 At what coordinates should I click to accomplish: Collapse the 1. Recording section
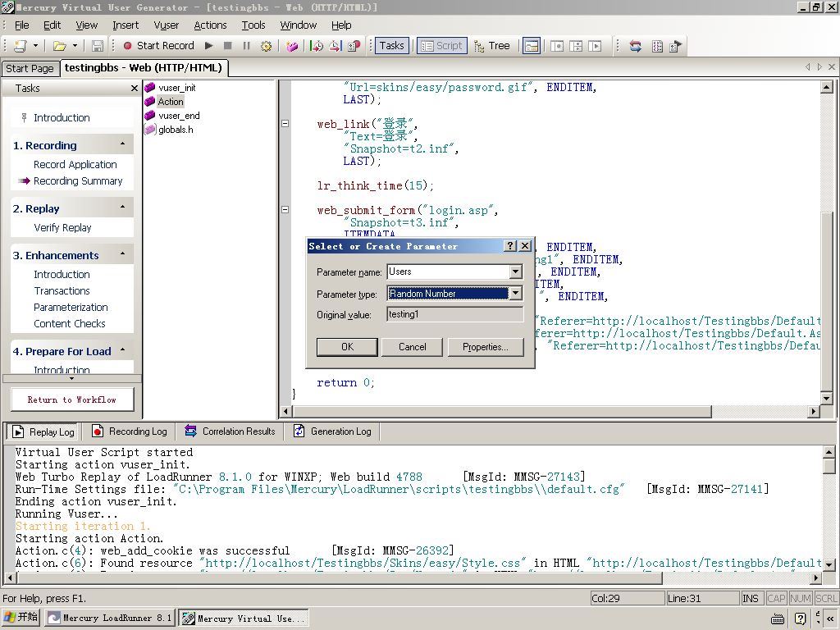coord(122,144)
